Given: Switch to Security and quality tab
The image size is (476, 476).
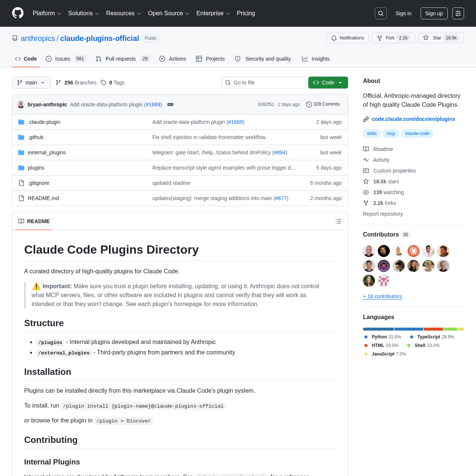Looking at the screenshot, I should point(263,59).
